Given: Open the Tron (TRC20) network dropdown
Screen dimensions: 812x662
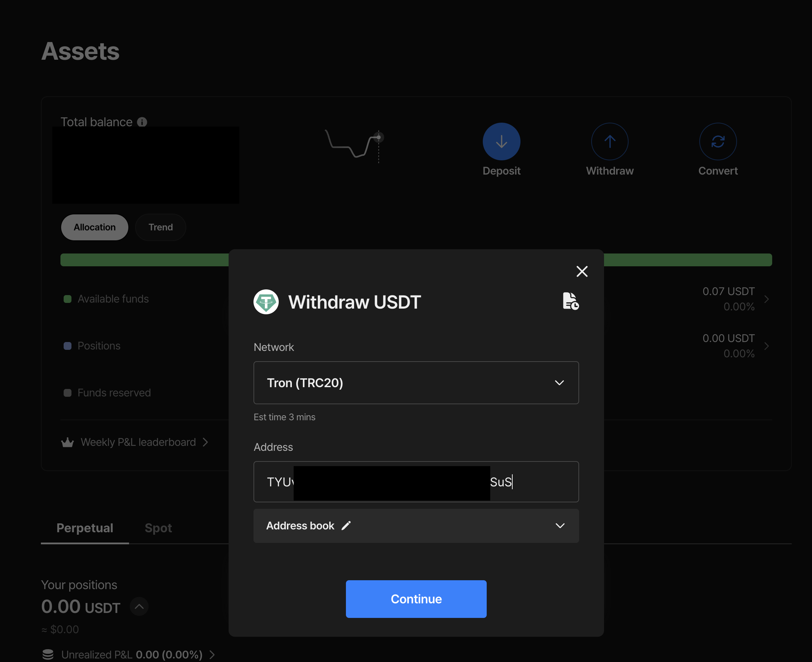Looking at the screenshot, I should (x=416, y=383).
